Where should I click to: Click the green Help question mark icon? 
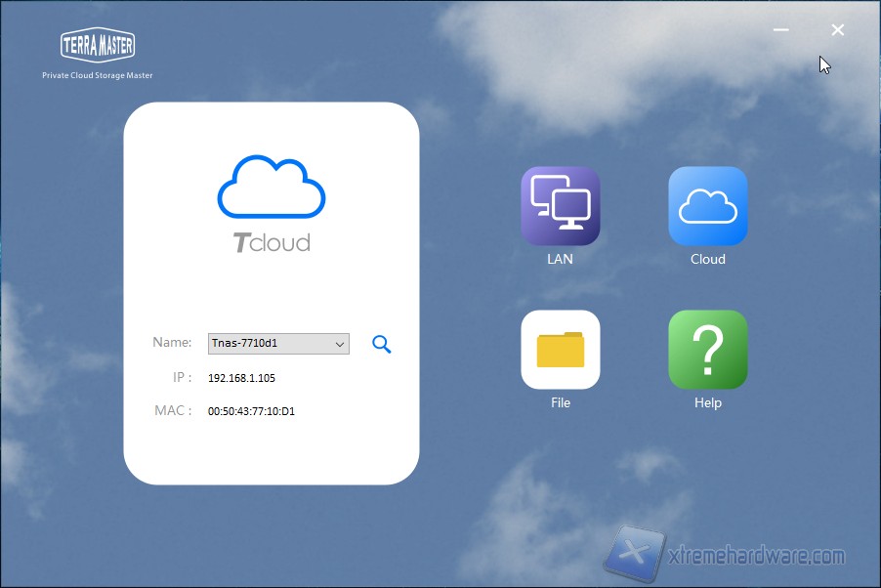[707, 349]
